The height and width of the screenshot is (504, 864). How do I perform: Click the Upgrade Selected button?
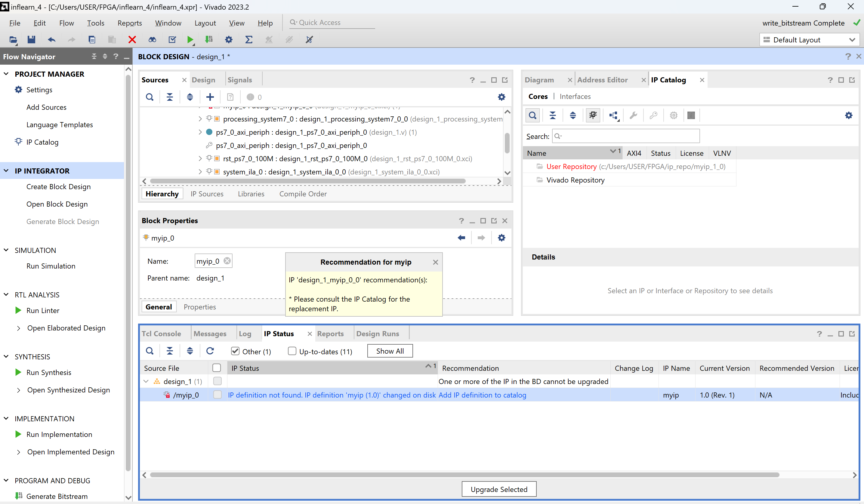(x=499, y=489)
